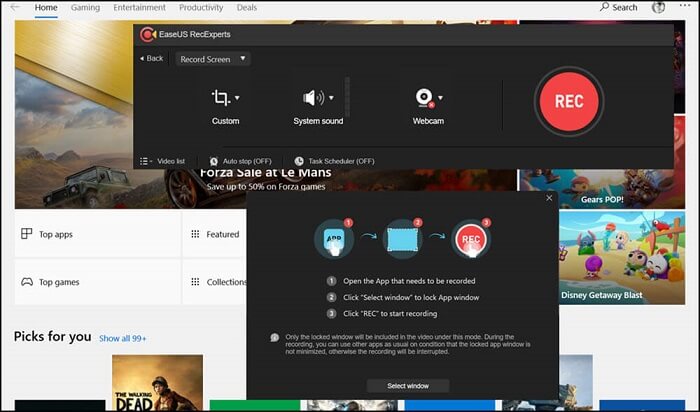The image size is (700, 412).
Task: Click Save up to 50% on Forza games
Action: tap(266, 187)
